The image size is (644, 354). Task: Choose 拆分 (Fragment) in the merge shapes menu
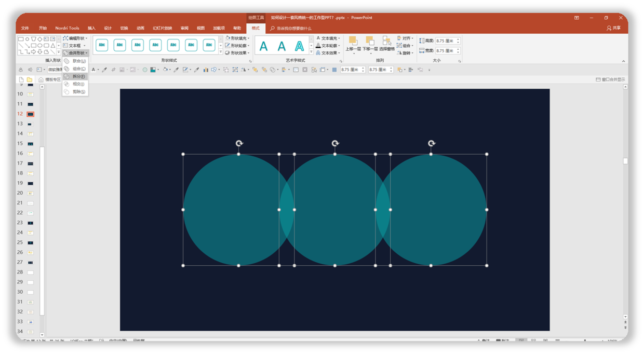[75, 76]
